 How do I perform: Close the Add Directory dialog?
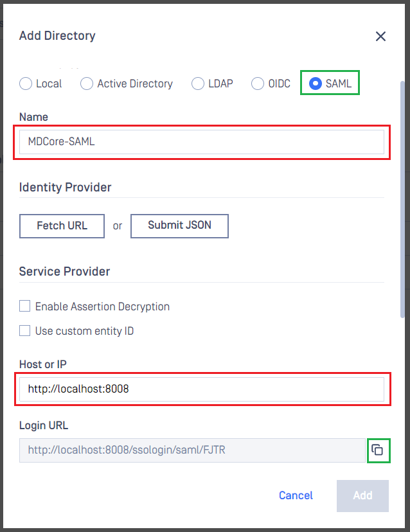(380, 36)
